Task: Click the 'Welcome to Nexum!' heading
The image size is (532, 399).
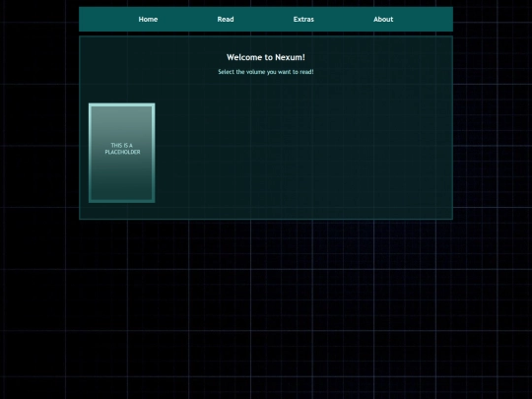Action: (266, 57)
